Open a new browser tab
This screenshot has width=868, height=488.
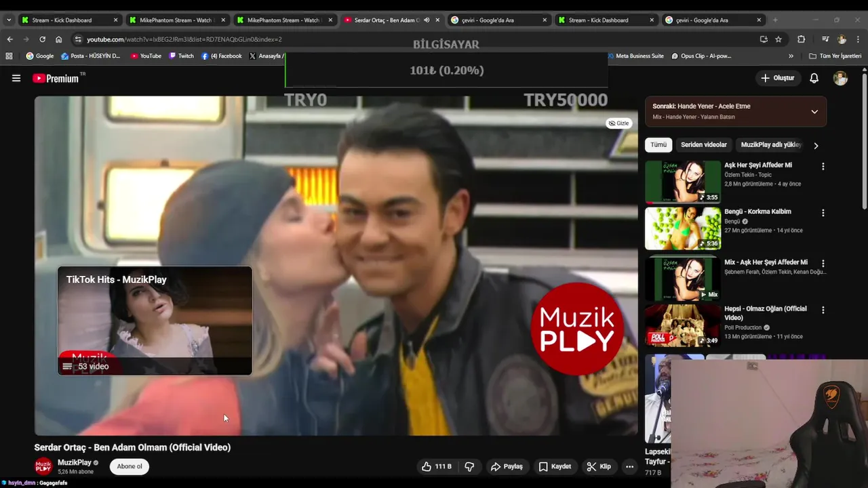pyautogui.click(x=775, y=20)
